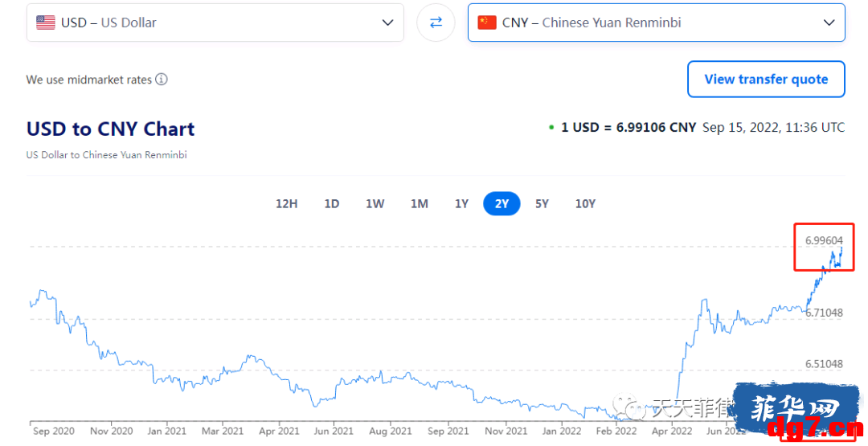Image resolution: width=868 pixels, height=446 pixels.
Task: Click the WeChat watermark logo icon
Action: coord(625,407)
